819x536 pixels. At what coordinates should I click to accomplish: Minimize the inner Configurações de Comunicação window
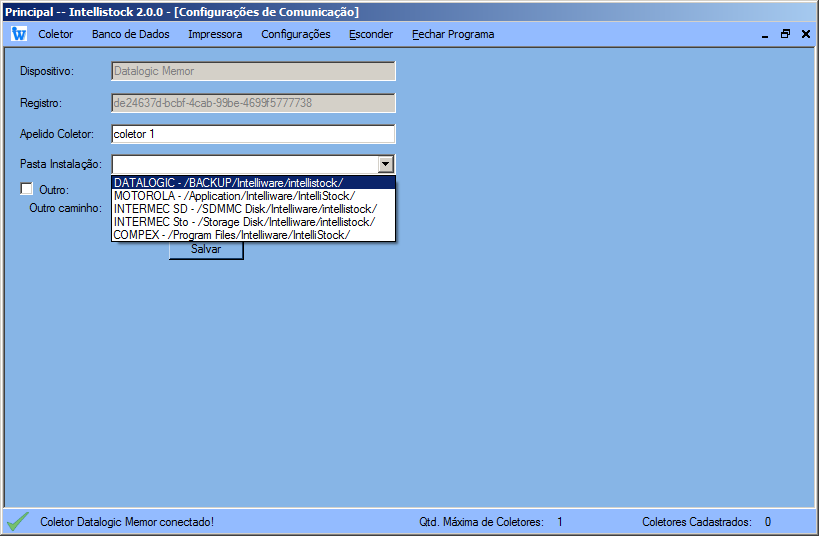(765, 34)
